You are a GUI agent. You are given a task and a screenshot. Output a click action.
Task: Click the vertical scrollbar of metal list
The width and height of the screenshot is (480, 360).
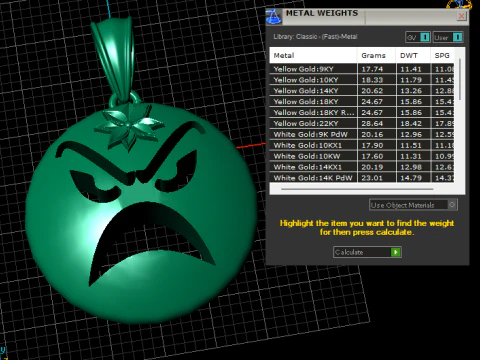(x=460, y=79)
